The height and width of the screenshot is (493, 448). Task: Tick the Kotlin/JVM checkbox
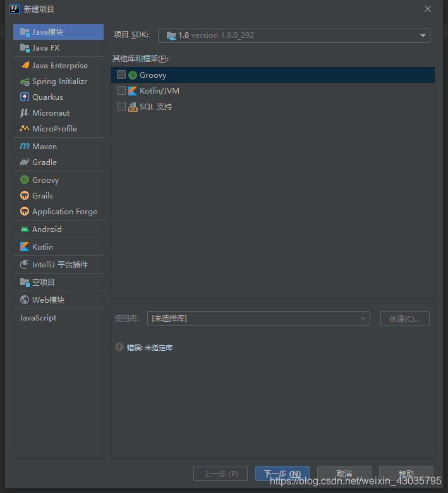[x=121, y=90]
